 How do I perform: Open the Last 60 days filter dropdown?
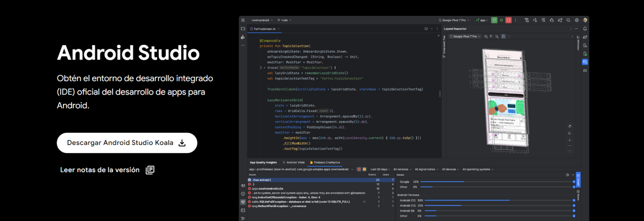(x=380, y=169)
